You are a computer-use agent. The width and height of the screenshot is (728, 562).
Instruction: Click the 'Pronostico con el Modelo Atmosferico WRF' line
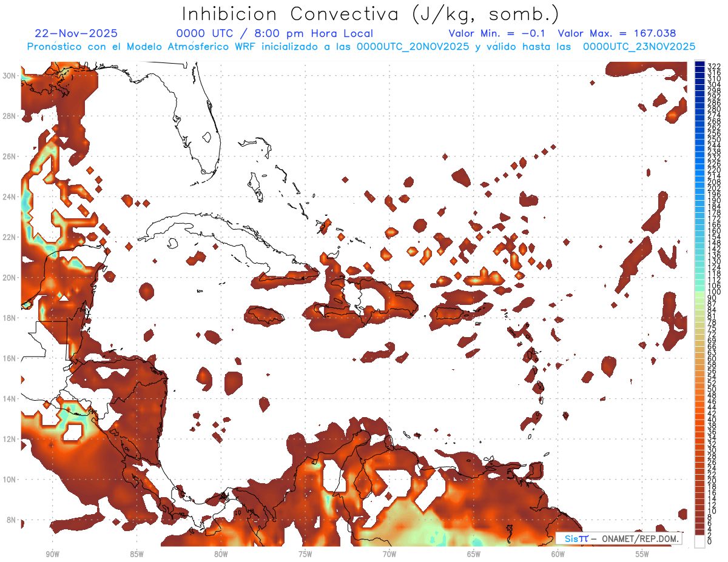362,47
